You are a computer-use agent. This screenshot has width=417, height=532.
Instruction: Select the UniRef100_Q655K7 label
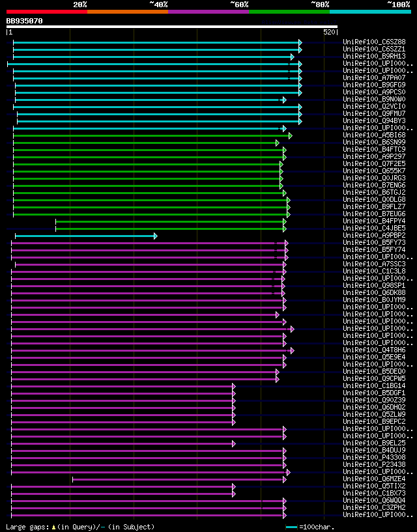point(374,171)
